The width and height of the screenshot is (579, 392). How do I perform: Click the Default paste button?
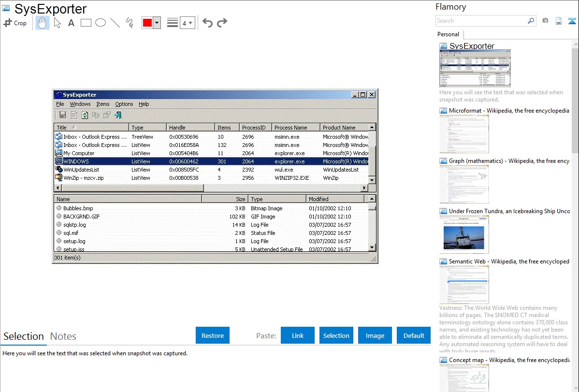(x=414, y=335)
